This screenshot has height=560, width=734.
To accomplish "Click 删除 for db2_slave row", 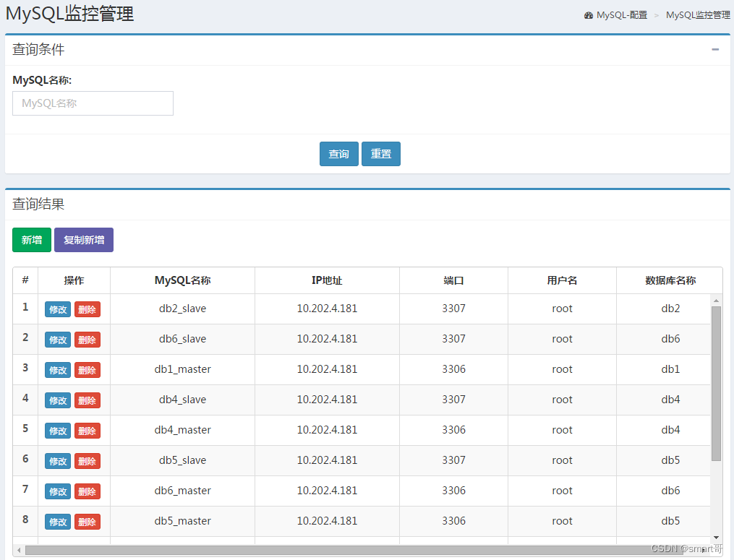I will [x=87, y=309].
